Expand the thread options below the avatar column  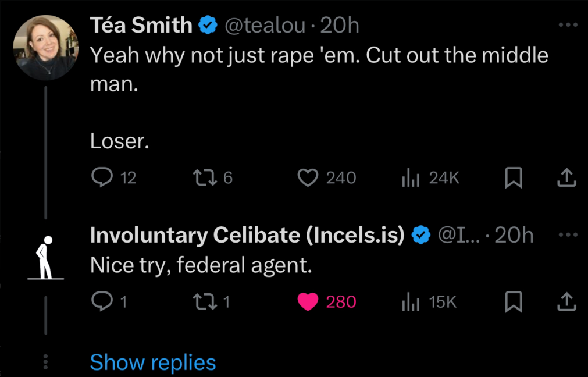coord(45,361)
